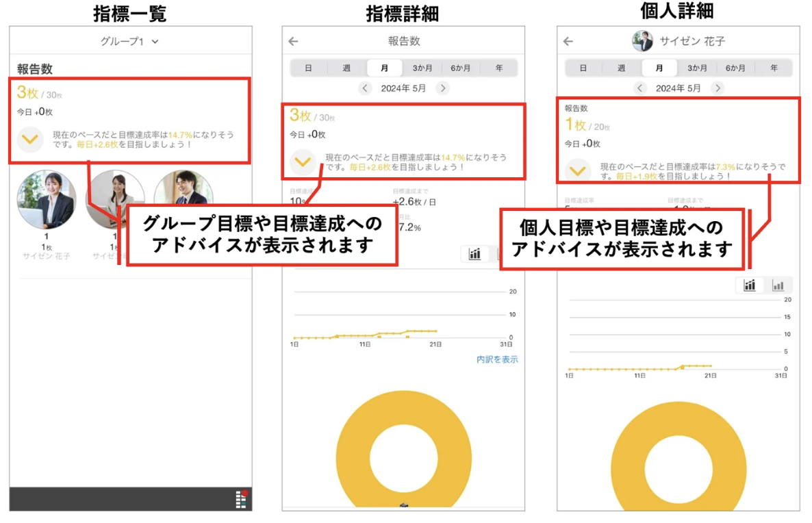Switch to cumulative chart icon in 個人詳細 screen
The image size is (812, 523).
click(x=750, y=285)
